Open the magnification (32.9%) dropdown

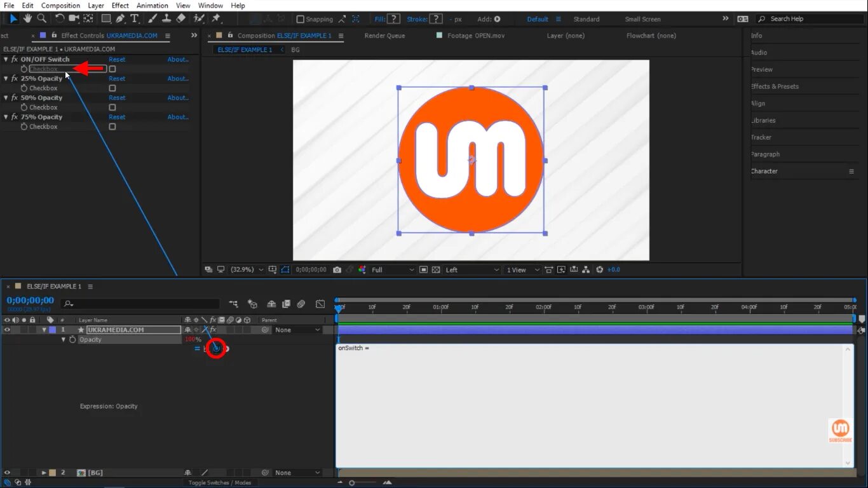pos(247,269)
